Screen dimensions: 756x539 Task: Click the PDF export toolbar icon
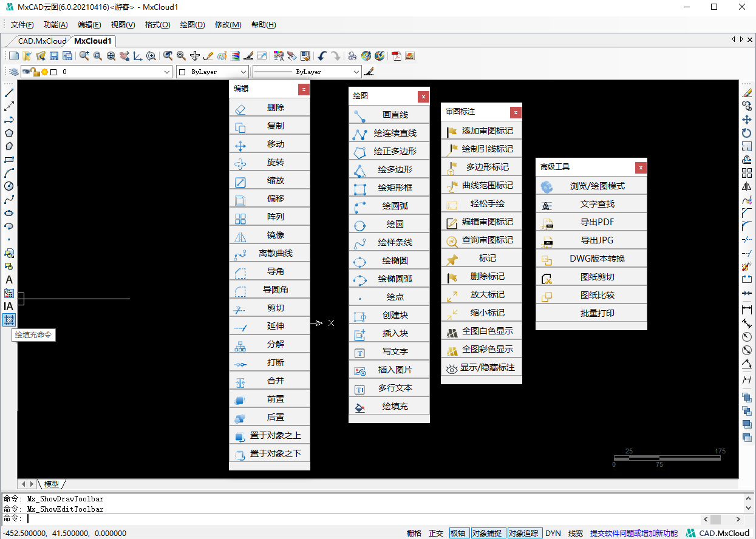point(397,56)
